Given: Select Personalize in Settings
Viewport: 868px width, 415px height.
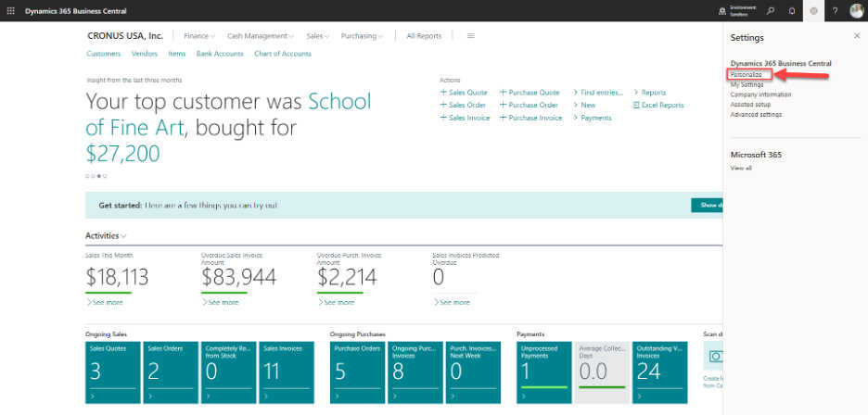Looking at the screenshot, I should (746, 74).
